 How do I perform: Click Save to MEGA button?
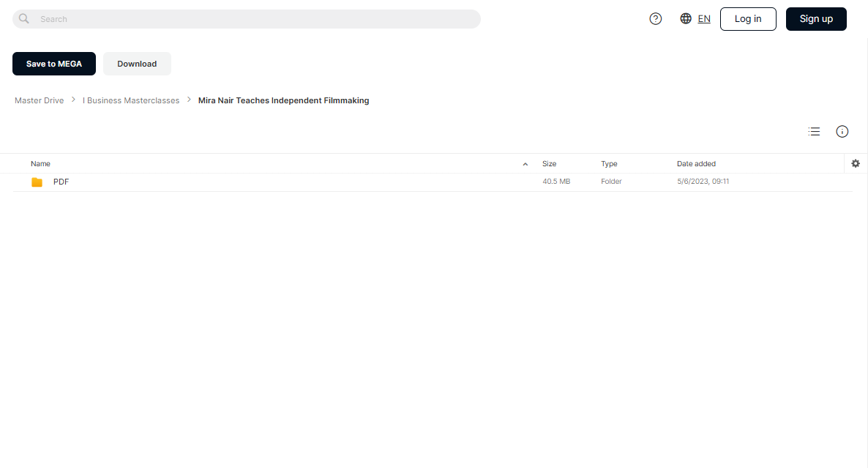click(x=53, y=64)
